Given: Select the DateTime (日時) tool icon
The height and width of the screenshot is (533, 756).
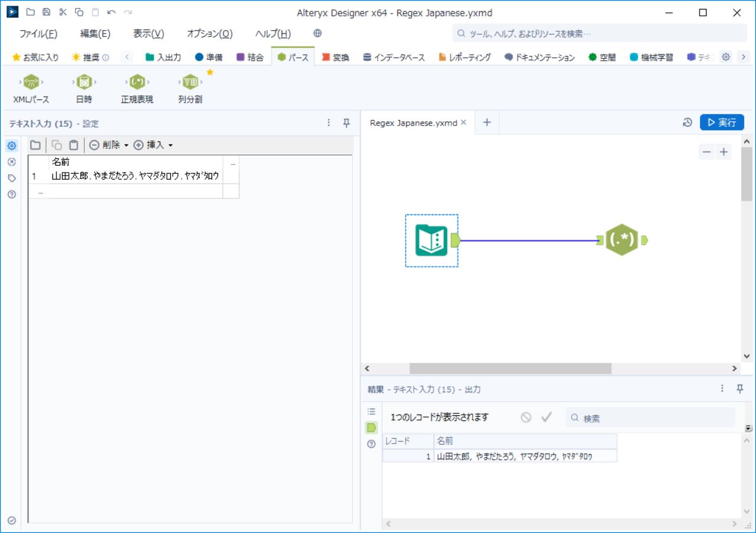Looking at the screenshot, I should pos(84,82).
